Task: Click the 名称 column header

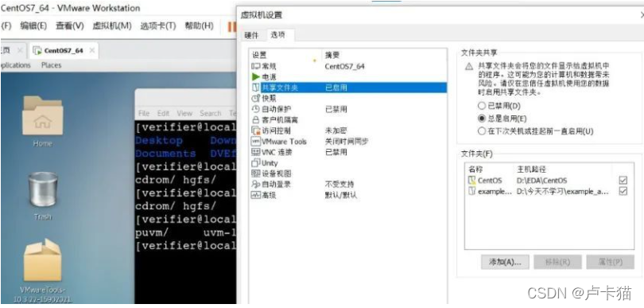Action: [475, 170]
